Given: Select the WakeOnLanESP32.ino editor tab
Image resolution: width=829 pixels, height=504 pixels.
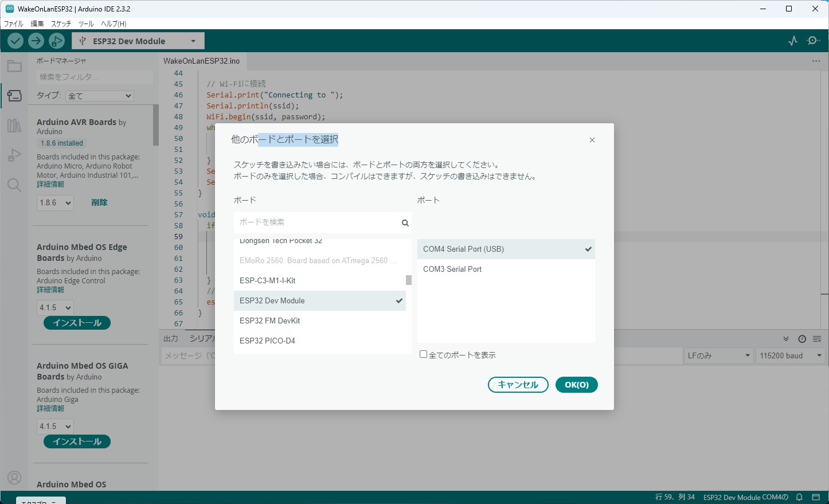Looking at the screenshot, I should tap(202, 61).
